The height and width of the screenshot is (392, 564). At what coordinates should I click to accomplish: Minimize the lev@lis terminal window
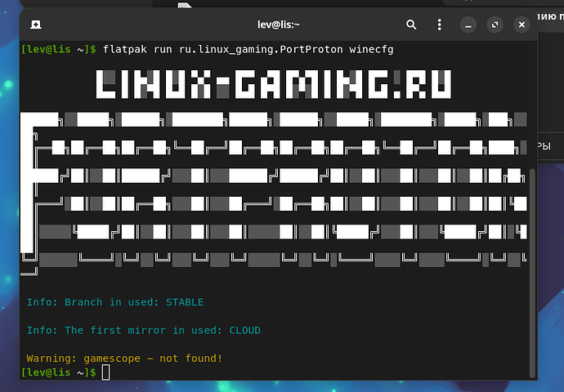468,24
